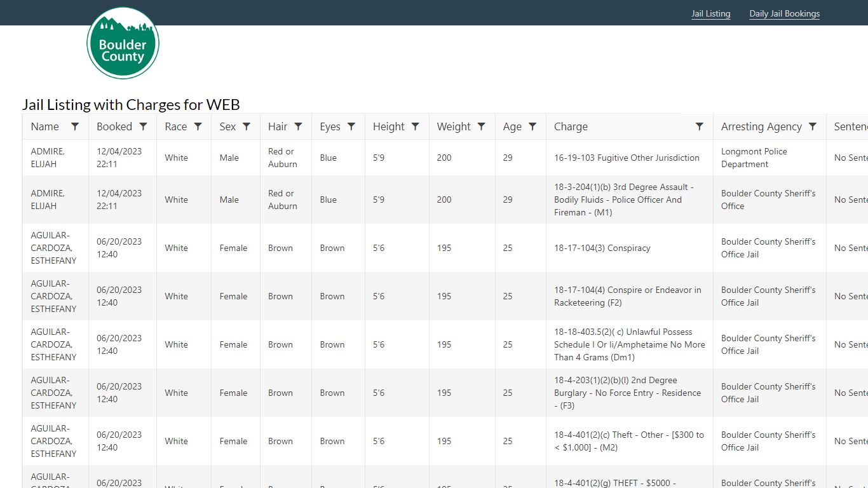The image size is (868, 488).
Task: Open the Race column filter icon
Action: click(x=198, y=126)
